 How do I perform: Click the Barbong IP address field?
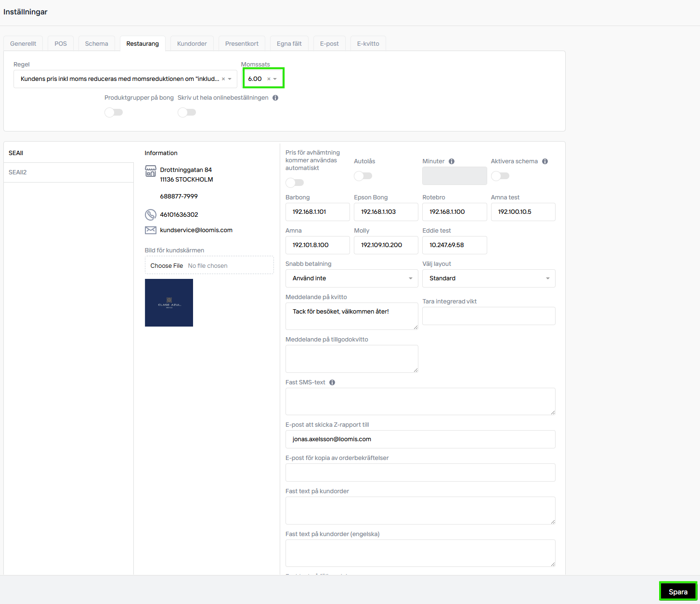pos(317,212)
